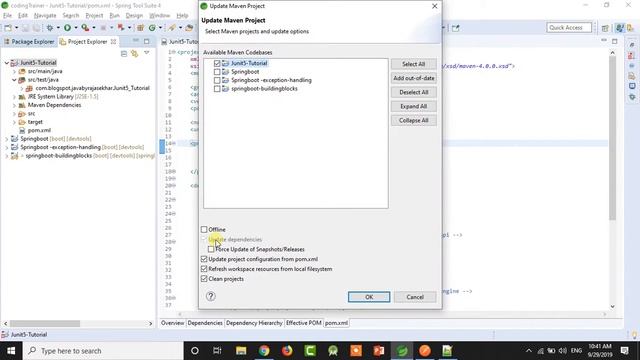Click the Save All toolbar icon
The image size is (640, 360).
(x=36, y=28)
